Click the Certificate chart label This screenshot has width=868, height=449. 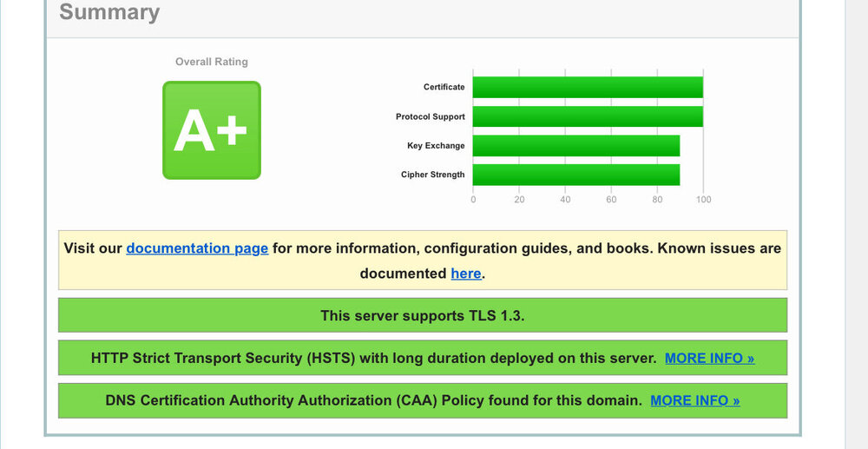444,87
